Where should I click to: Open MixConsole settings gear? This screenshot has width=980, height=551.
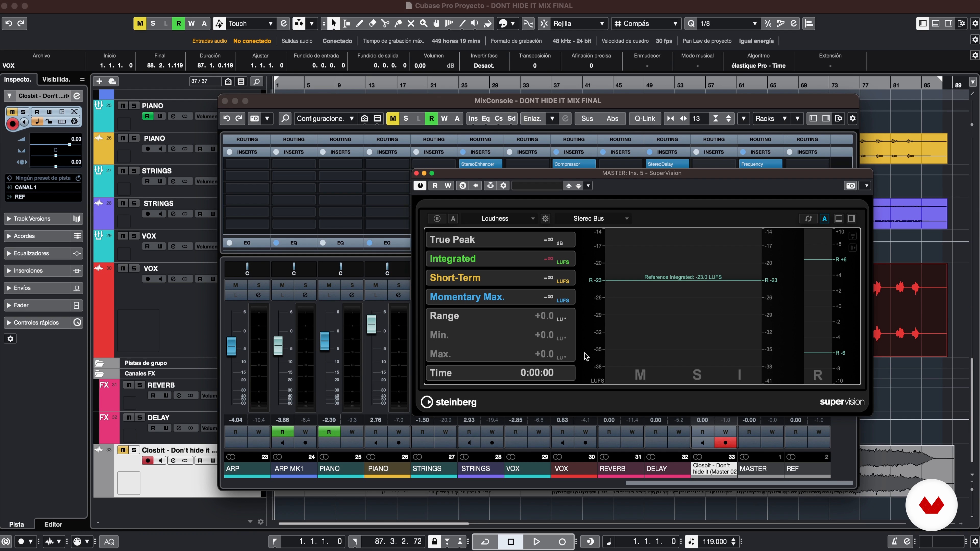(x=853, y=119)
